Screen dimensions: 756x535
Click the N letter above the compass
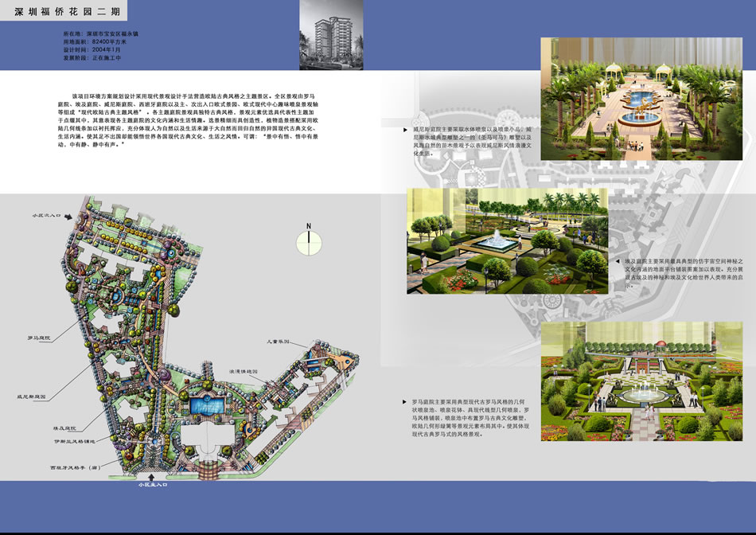pos(309,226)
